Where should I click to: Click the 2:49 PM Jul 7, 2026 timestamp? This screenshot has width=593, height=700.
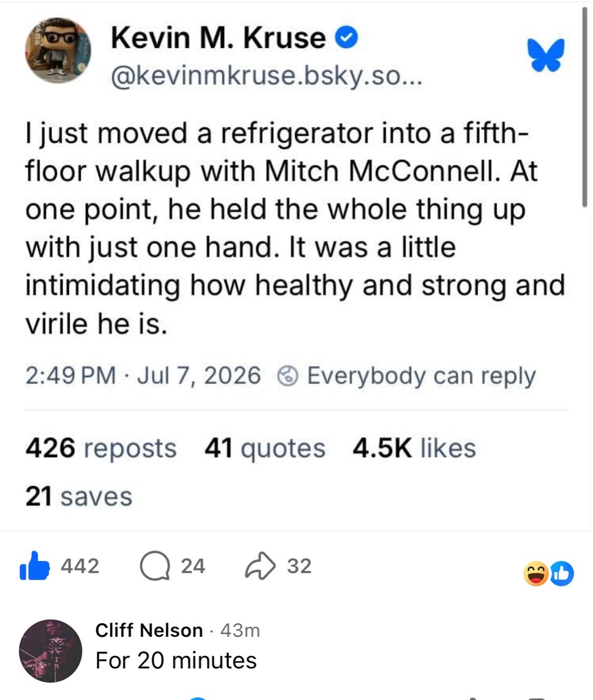[143, 376]
